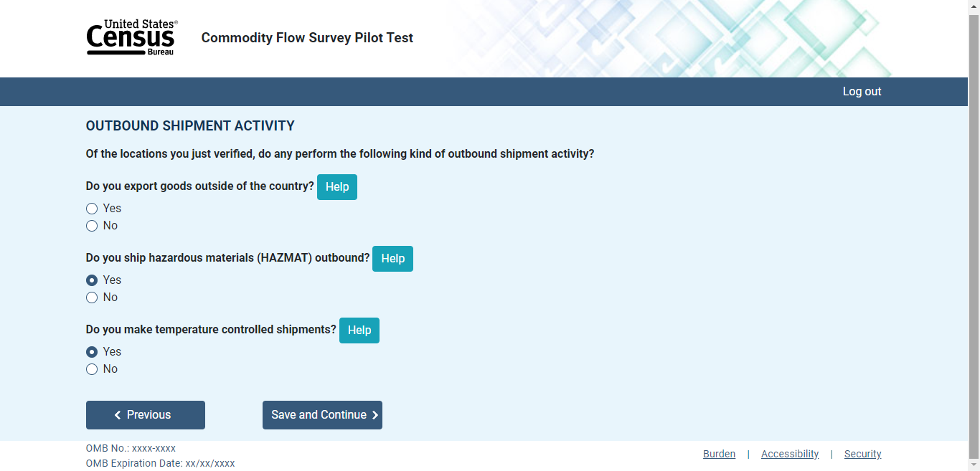This screenshot has width=980, height=471.
Task: Open the Security footer link
Action: (862, 454)
